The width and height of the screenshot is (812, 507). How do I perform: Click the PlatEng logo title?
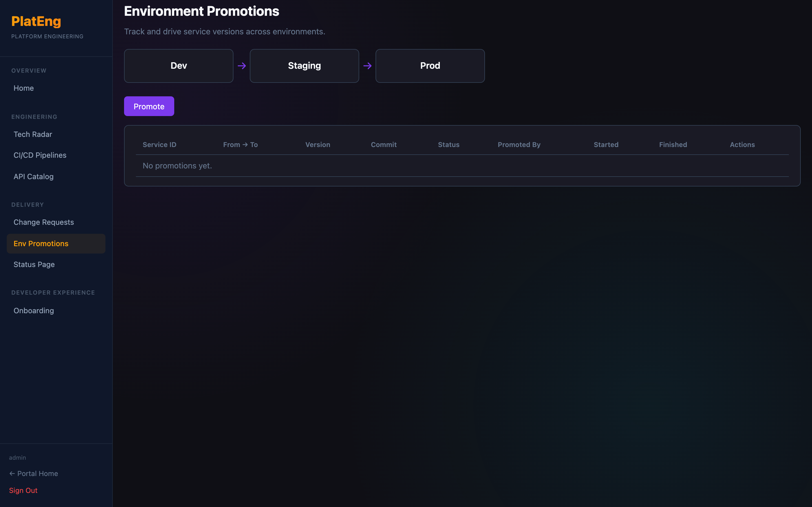coord(36,21)
